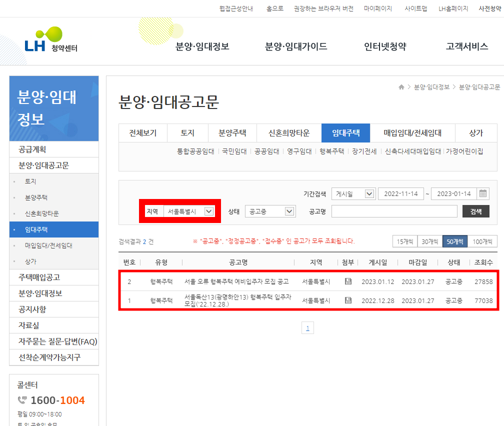Filter by 국민임대 sub-category
This screenshot has height=426, width=504.
[234, 151]
